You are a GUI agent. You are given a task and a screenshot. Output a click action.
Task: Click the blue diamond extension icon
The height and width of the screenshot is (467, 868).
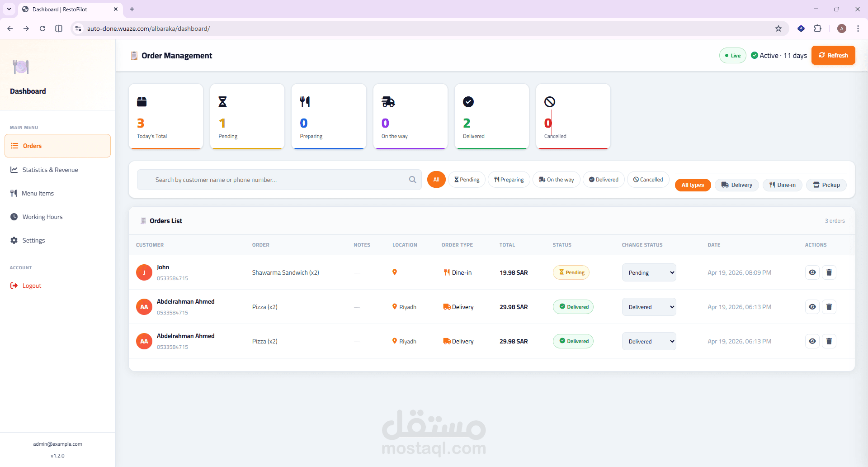click(801, 29)
